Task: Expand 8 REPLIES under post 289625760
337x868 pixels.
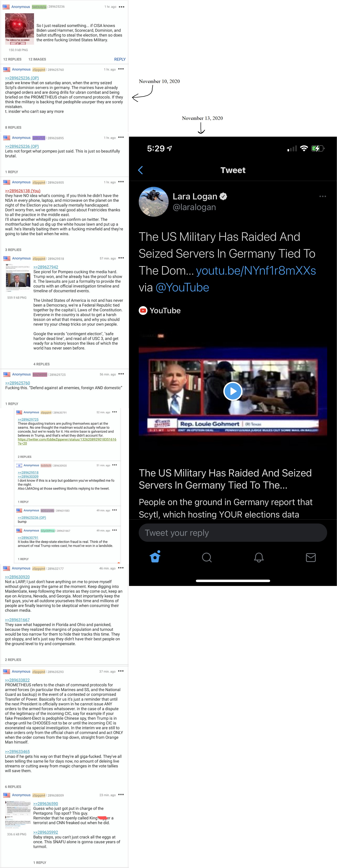Action: (x=13, y=127)
